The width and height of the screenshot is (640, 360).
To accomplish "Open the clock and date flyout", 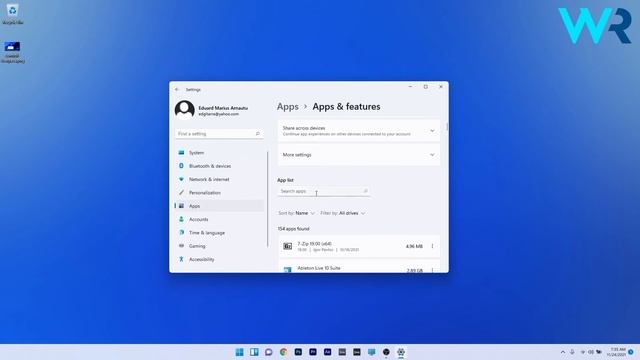I will coord(616,352).
